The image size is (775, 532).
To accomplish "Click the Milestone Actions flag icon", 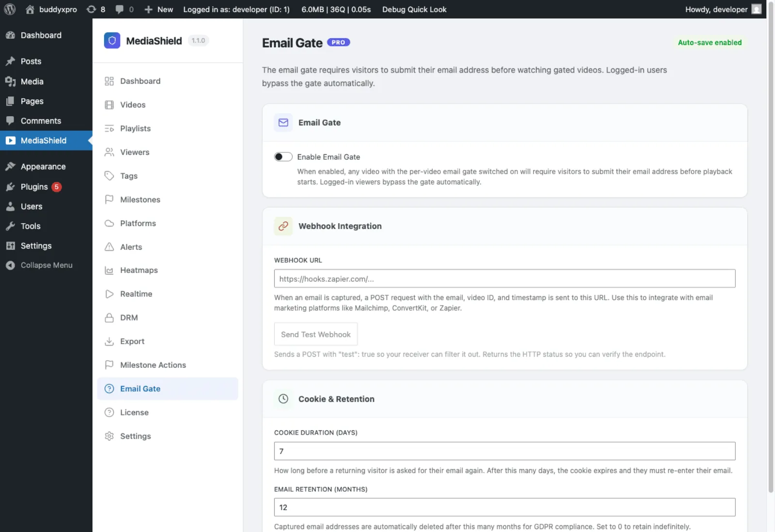I will pos(109,365).
